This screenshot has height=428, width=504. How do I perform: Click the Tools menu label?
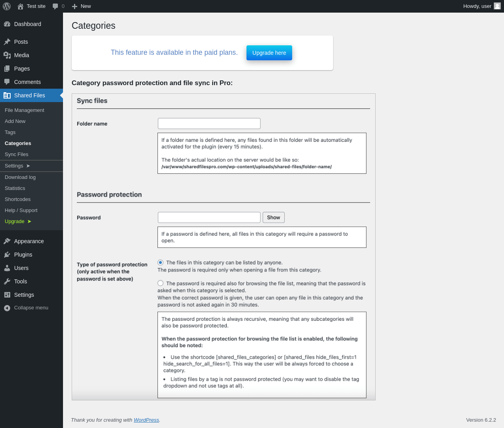[20, 281]
